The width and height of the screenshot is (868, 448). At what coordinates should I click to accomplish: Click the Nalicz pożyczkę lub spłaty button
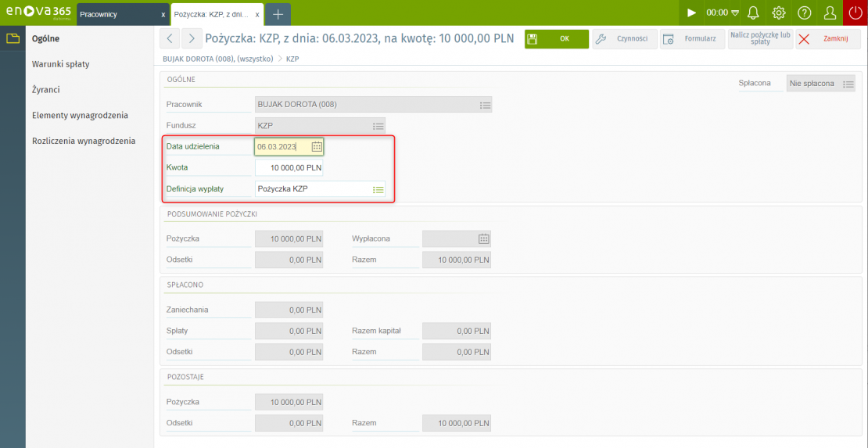[x=760, y=39]
